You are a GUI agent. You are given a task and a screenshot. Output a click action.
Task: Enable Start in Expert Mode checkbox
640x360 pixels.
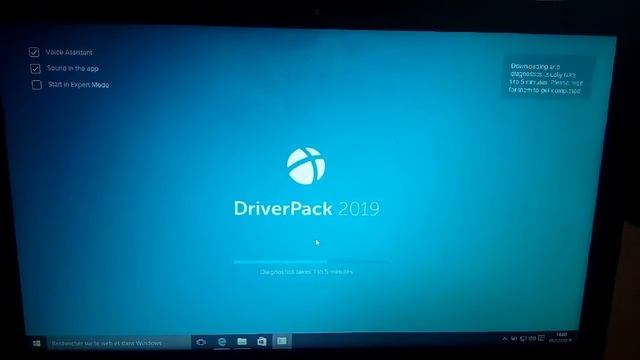click(37, 84)
